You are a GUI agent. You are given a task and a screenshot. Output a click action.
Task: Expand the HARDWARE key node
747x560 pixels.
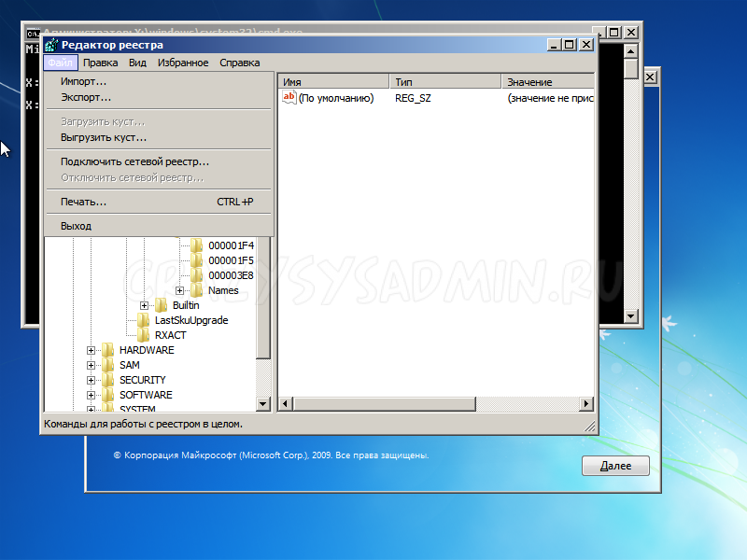point(92,350)
